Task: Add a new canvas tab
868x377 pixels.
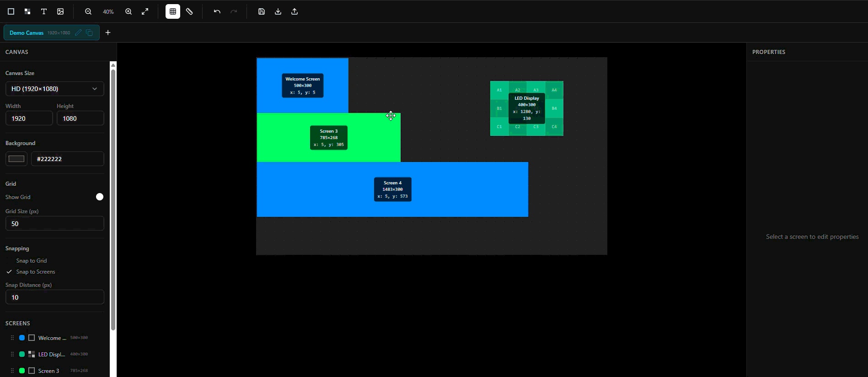Action: point(108,32)
